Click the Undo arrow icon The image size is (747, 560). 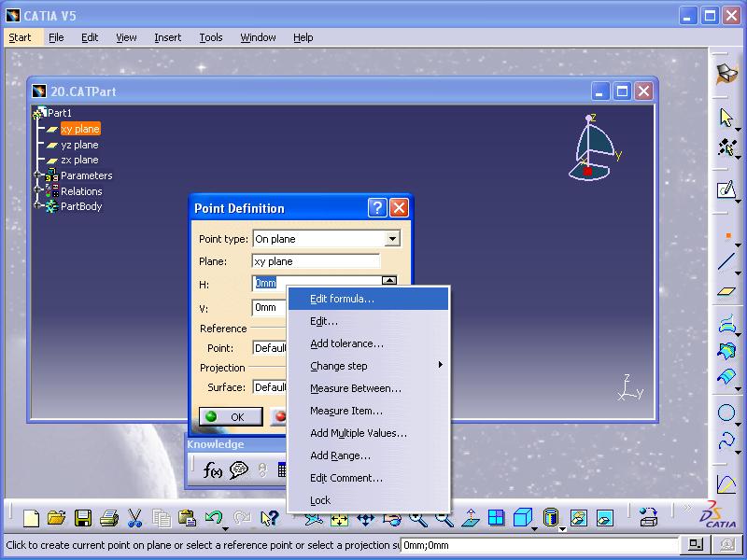(214, 518)
